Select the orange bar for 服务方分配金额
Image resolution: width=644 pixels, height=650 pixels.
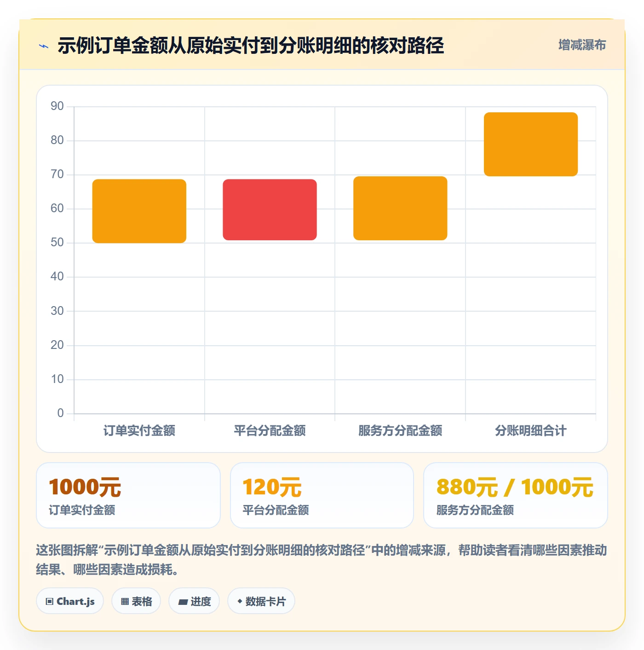(400, 208)
